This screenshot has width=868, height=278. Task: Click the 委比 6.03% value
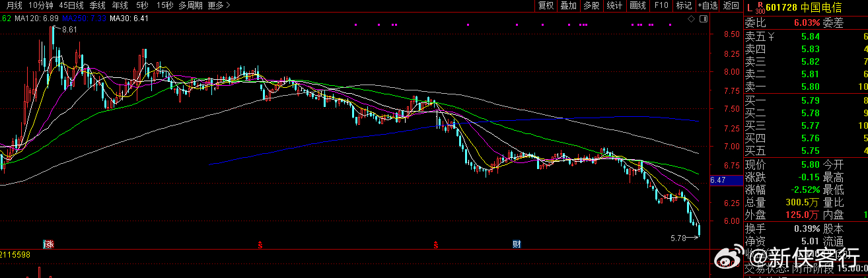point(807,22)
